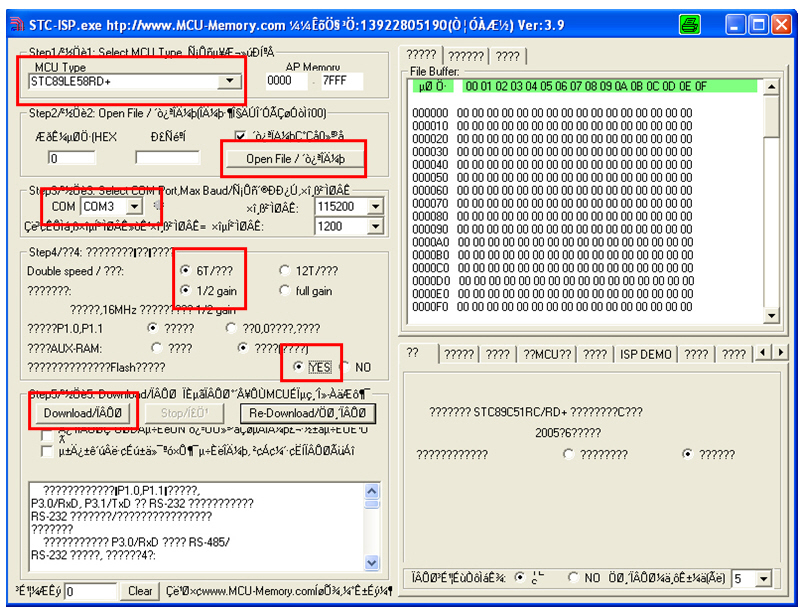Select the 6T double speed radio button
The width and height of the screenshot is (804, 615).
pyautogui.click(x=186, y=271)
